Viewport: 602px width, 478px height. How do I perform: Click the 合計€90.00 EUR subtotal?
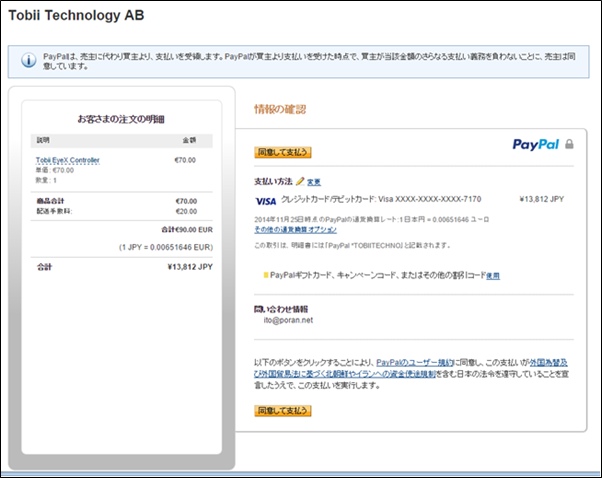(187, 230)
